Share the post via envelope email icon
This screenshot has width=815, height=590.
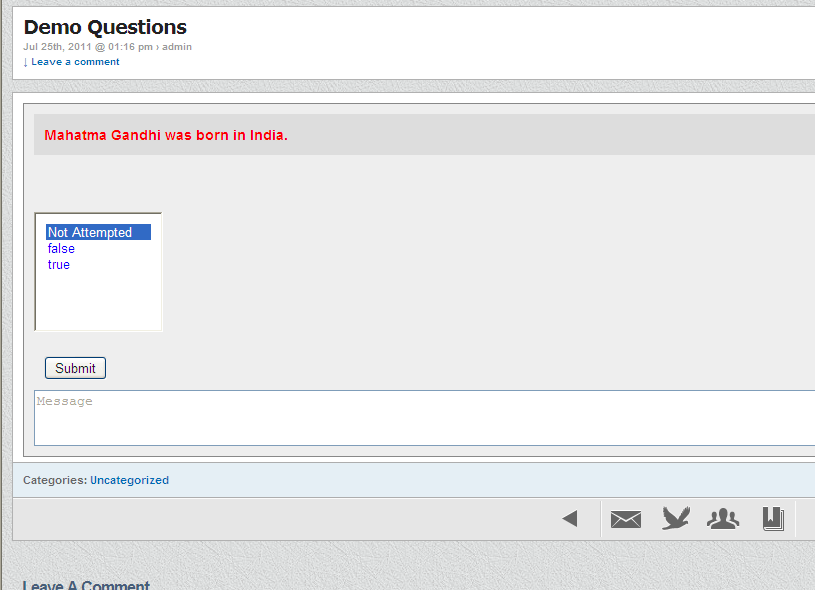(x=626, y=519)
